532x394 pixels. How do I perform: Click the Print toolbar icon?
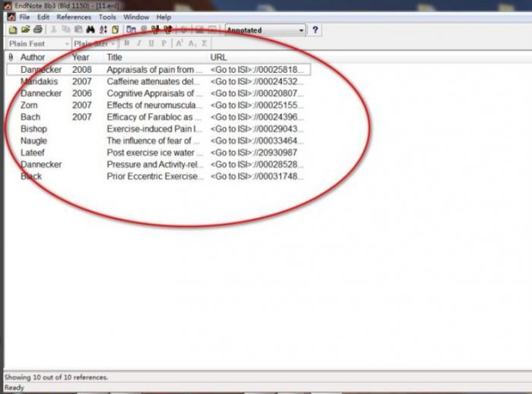pos(38,30)
